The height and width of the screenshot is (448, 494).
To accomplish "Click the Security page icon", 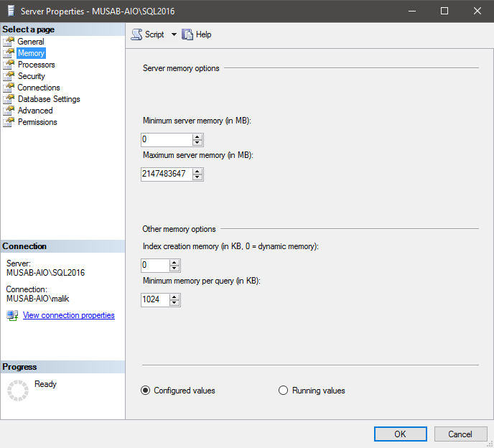I will 9,76.
